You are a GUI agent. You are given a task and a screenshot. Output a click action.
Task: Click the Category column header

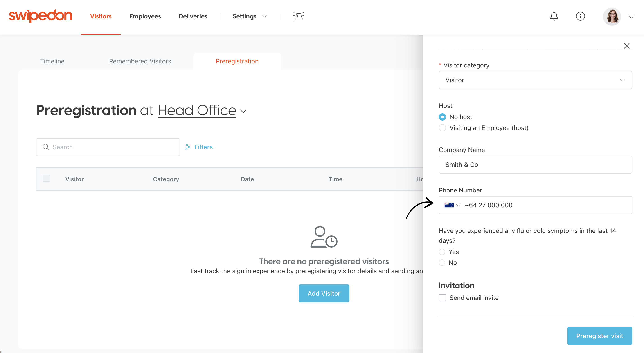(x=166, y=179)
